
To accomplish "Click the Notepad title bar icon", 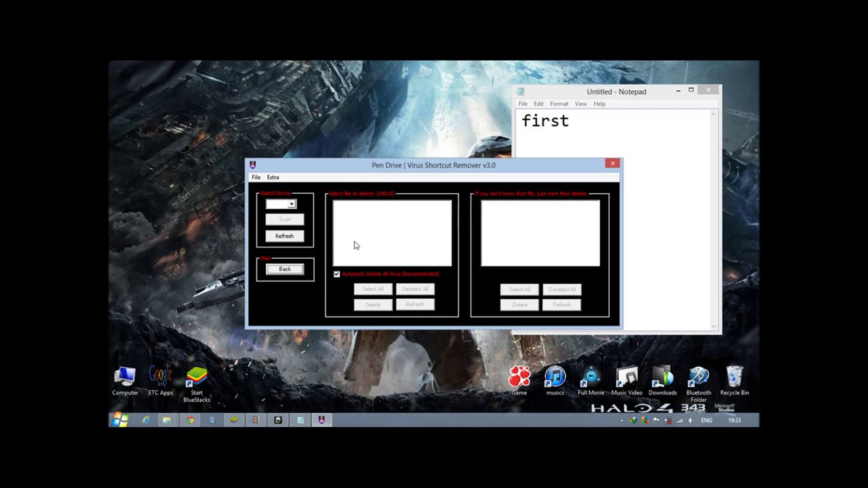I will pyautogui.click(x=520, y=91).
